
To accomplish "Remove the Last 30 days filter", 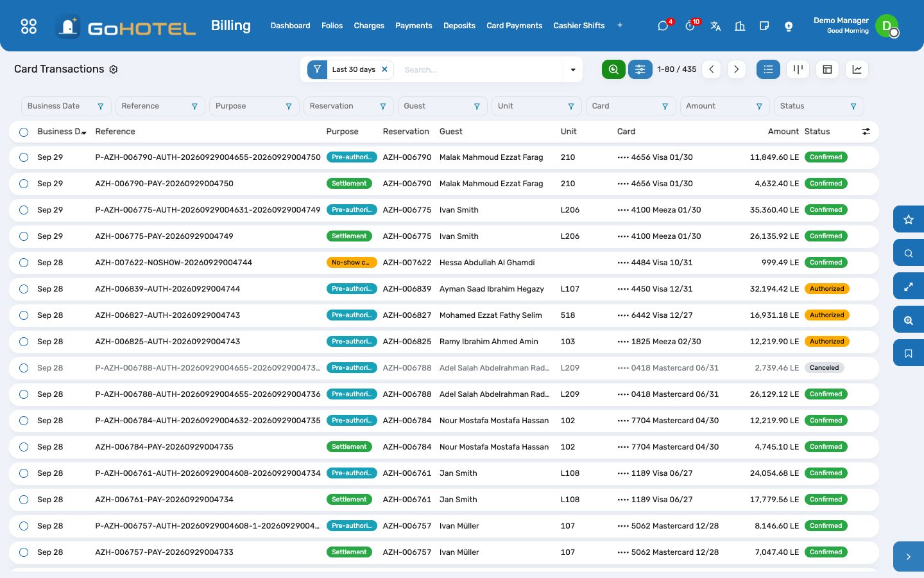I will click(x=384, y=69).
